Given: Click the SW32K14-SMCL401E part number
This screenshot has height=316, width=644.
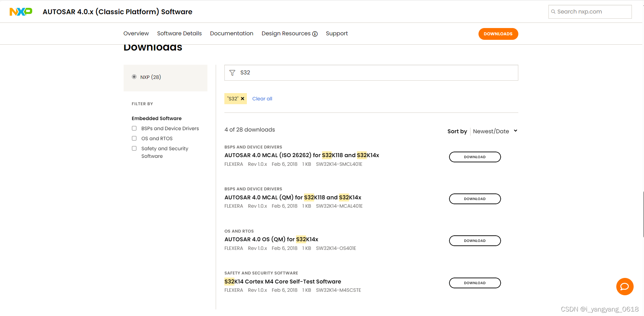Looking at the screenshot, I should pyautogui.click(x=339, y=164).
